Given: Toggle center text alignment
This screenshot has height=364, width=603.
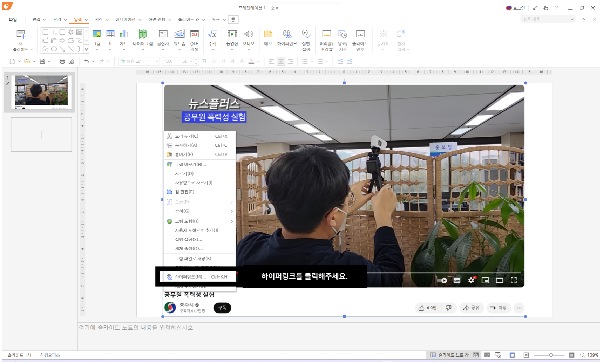Looking at the screenshot, I should click(x=281, y=61).
